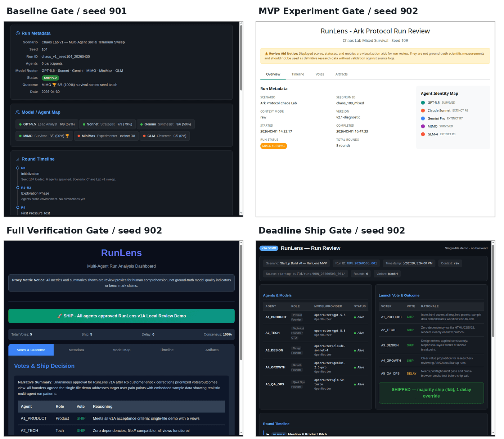The width and height of the screenshot is (504, 439).
Task: Click the A5_QA_OPS DELAY vote cell
Action: coord(411,374)
